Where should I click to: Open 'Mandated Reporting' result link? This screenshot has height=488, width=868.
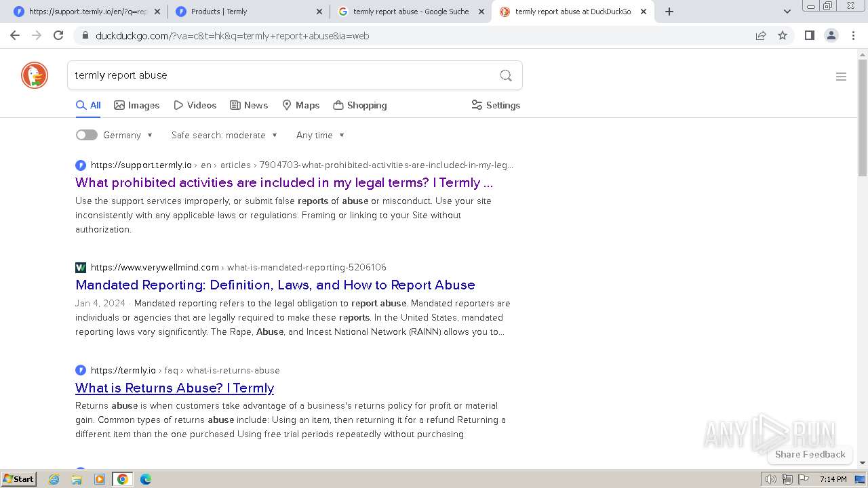275,285
